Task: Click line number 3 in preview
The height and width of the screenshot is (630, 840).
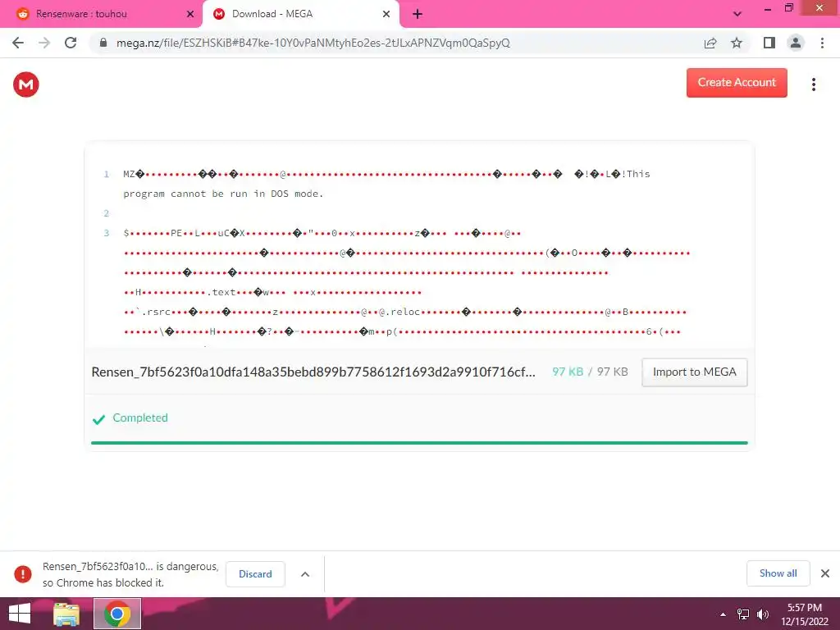Action: tap(106, 233)
